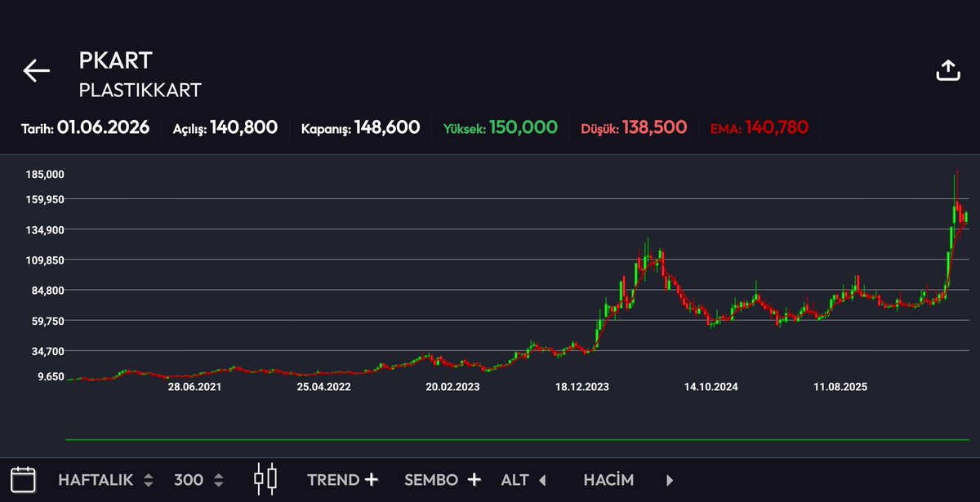Open the HAFTALIK period selector

pyautogui.click(x=105, y=480)
